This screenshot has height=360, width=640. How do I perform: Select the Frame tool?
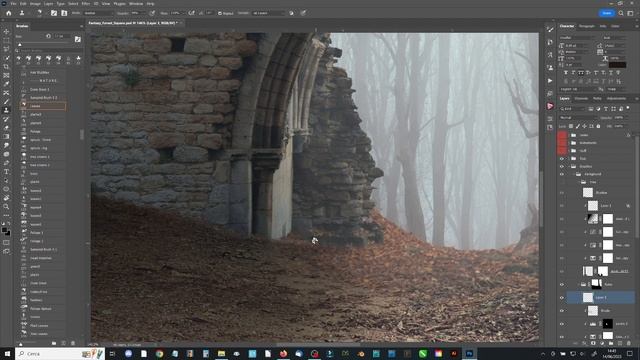point(6,76)
